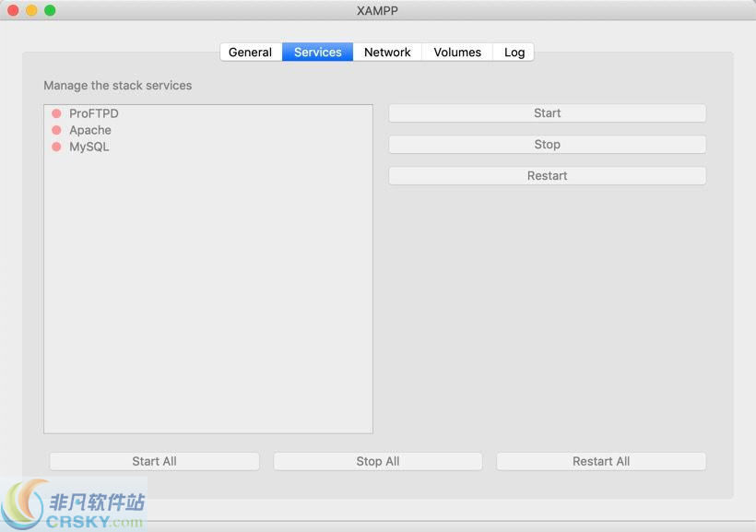Minimize the XAMPP window

(31, 10)
